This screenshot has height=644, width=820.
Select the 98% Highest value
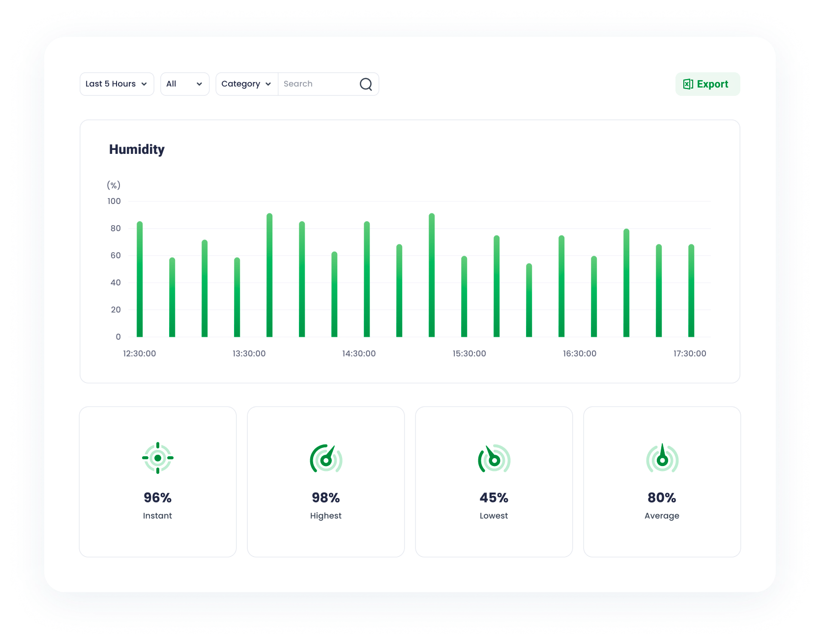[326, 498]
